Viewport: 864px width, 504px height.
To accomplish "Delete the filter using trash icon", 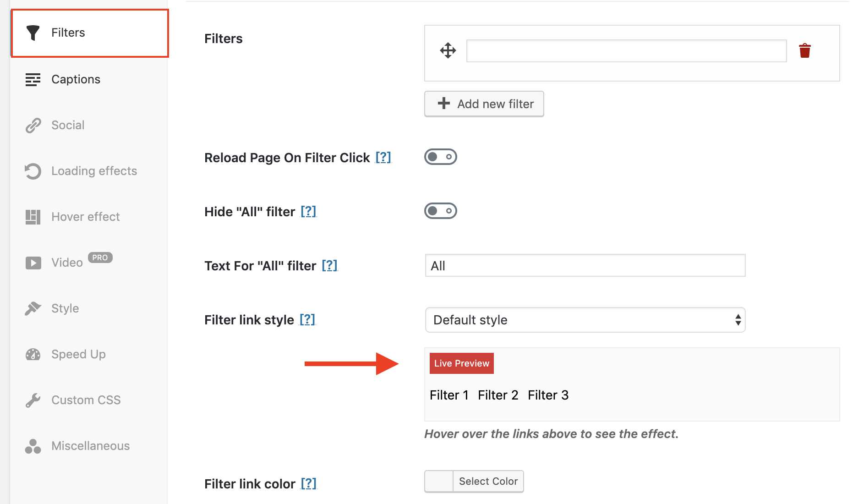I will pyautogui.click(x=805, y=50).
